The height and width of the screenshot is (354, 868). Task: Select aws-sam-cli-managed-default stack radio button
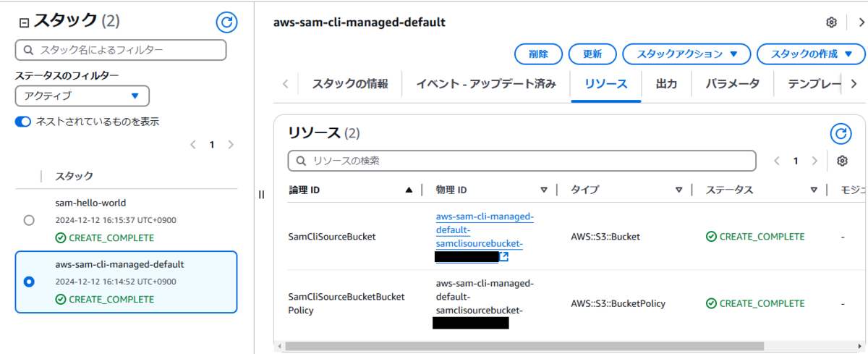(x=29, y=282)
